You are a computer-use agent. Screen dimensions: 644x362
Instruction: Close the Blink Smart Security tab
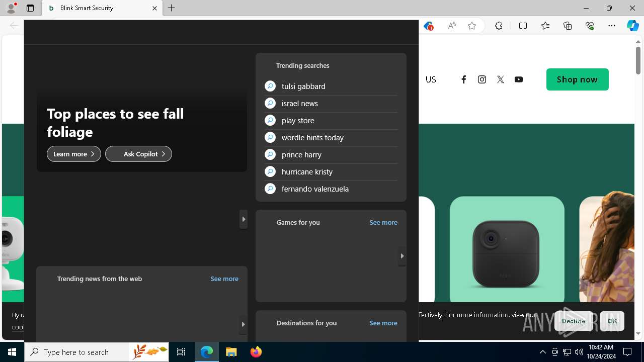point(154,8)
